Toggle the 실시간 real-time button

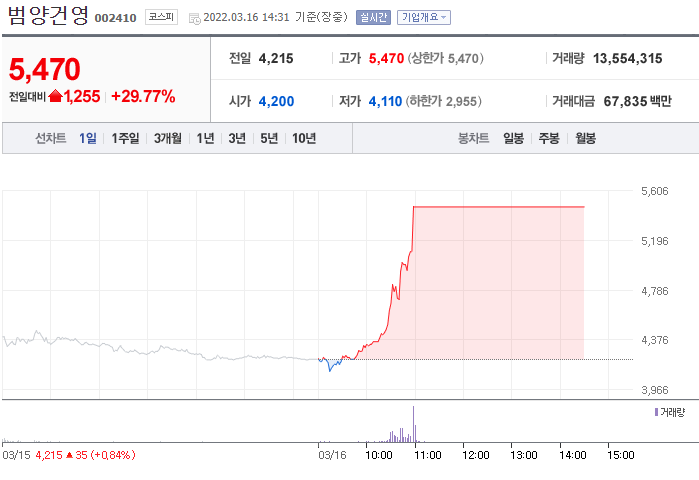point(373,17)
